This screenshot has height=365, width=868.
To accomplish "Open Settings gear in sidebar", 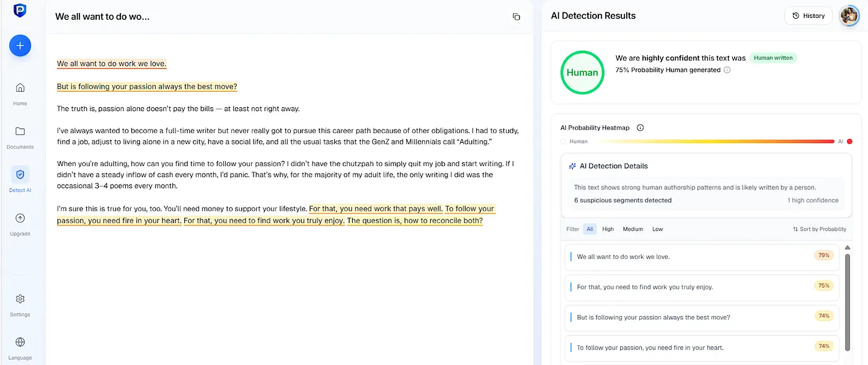I will point(20,299).
